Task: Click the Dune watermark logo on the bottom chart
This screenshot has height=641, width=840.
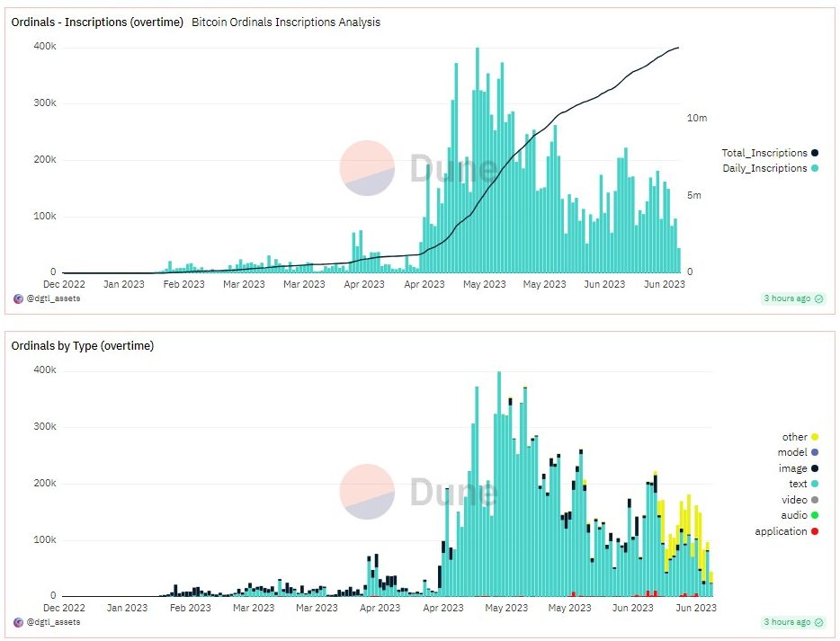Action: 366,492
